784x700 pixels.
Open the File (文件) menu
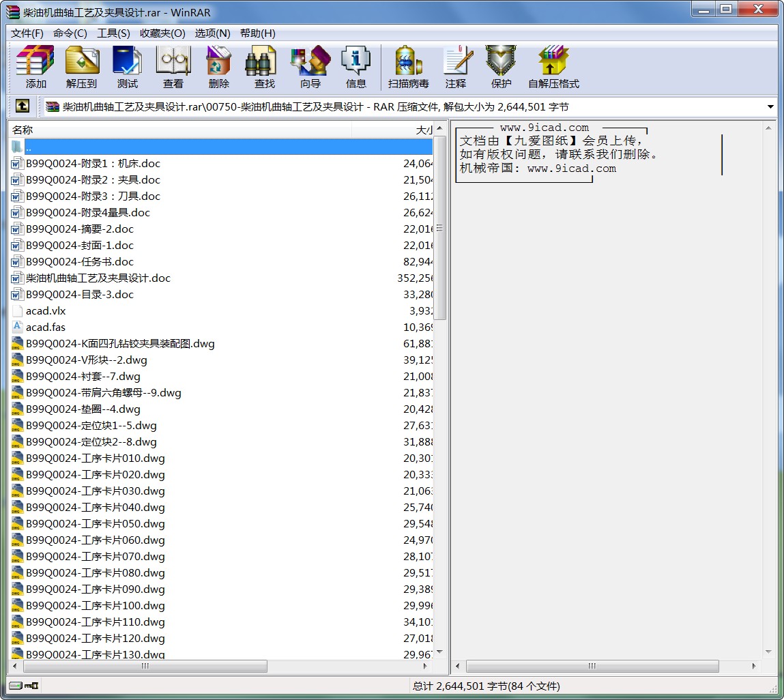click(27, 33)
